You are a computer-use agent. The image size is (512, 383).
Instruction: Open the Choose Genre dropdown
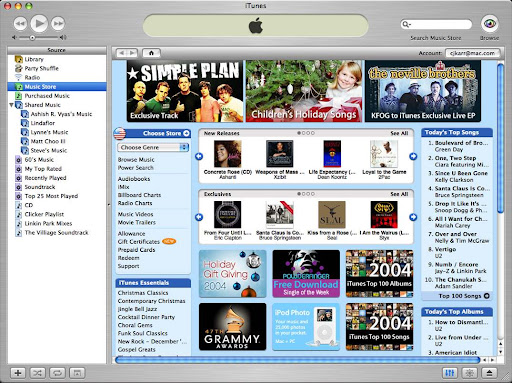coord(153,147)
